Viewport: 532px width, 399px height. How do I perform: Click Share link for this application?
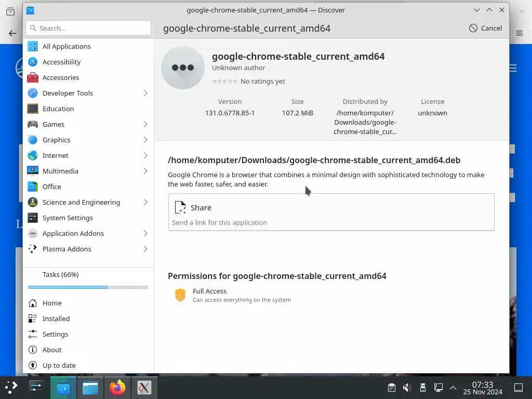pyautogui.click(x=331, y=212)
